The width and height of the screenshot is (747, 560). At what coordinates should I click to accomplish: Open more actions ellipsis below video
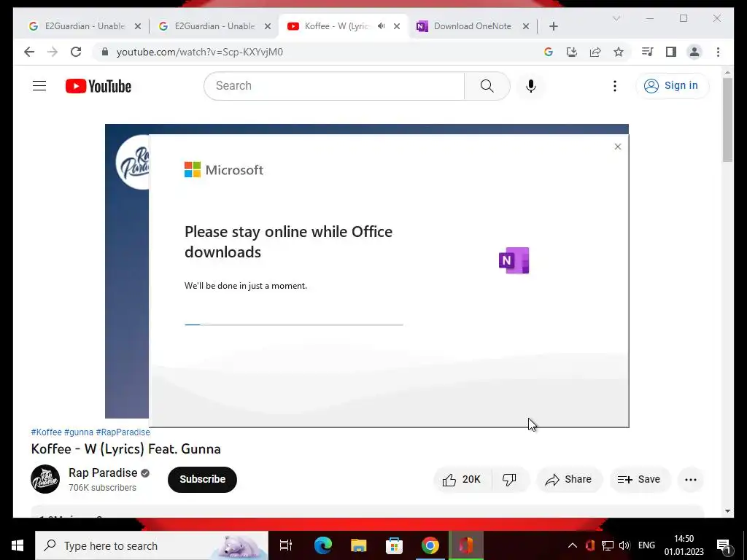click(x=690, y=480)
